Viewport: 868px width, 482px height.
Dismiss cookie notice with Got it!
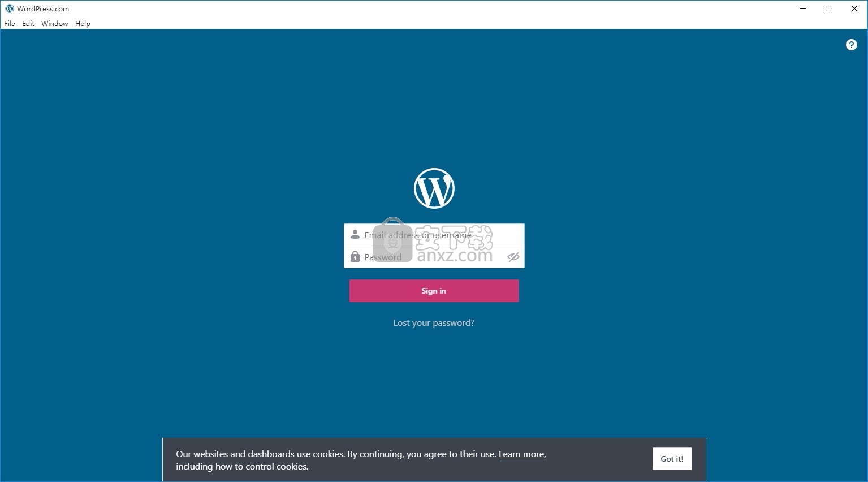(672, 459)
